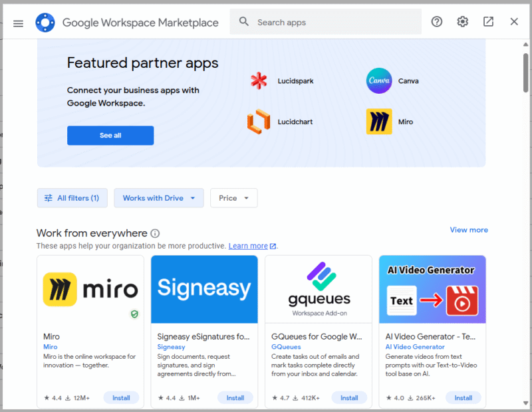Install the Signeasy eSignatures app
Viewport: 532px width, 412px height.
point(235,397)
